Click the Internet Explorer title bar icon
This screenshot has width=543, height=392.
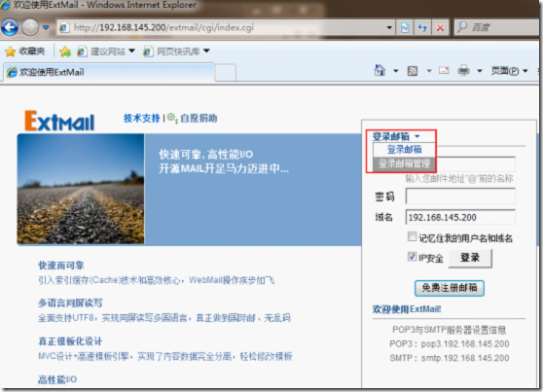coord(5,5)
